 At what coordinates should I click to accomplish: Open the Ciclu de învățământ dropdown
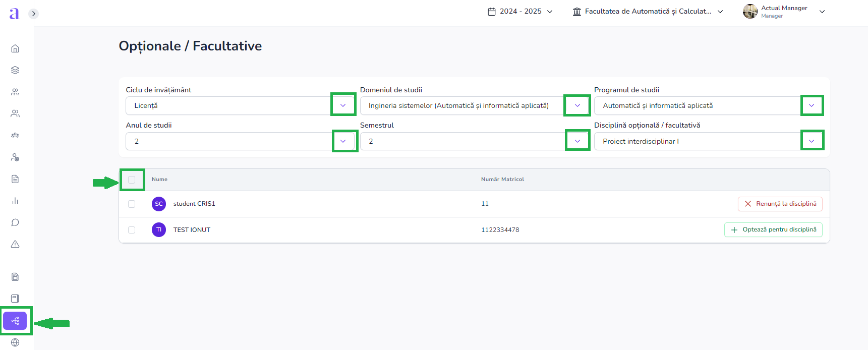tap(343, 105)
